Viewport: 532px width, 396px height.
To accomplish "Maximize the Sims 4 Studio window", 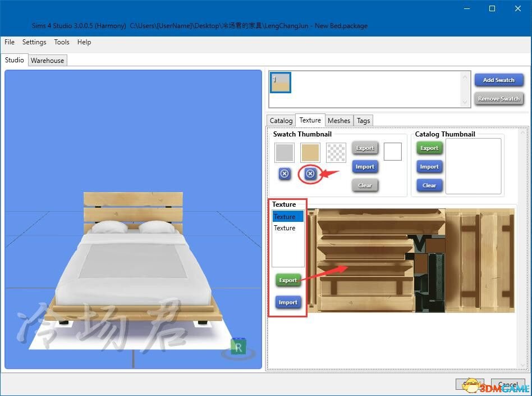I will (492, 8).
